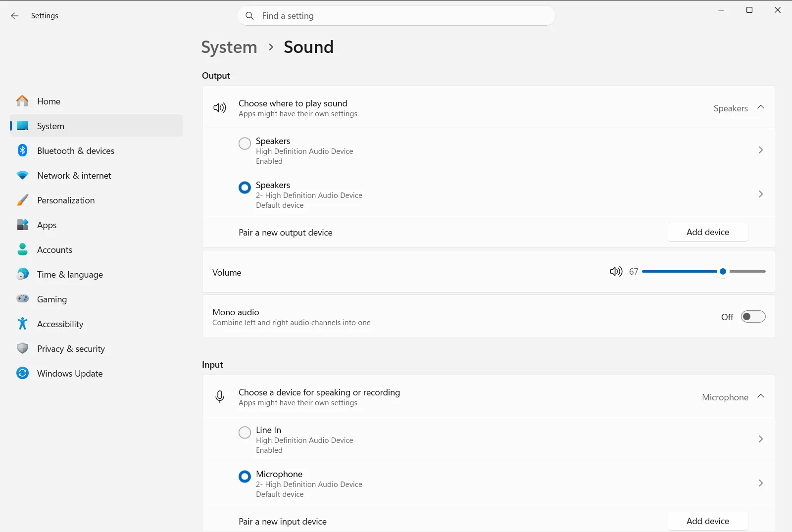Click the Privacy shield icon
Viewport: 792px width, 532px height.
pyautogui.click(x=22, y=348)
